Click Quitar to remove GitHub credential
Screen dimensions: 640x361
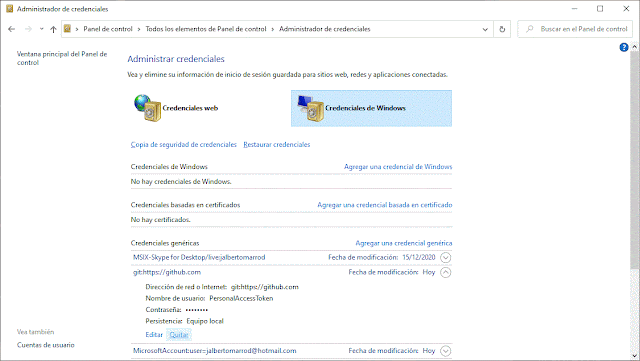point(179,335)
